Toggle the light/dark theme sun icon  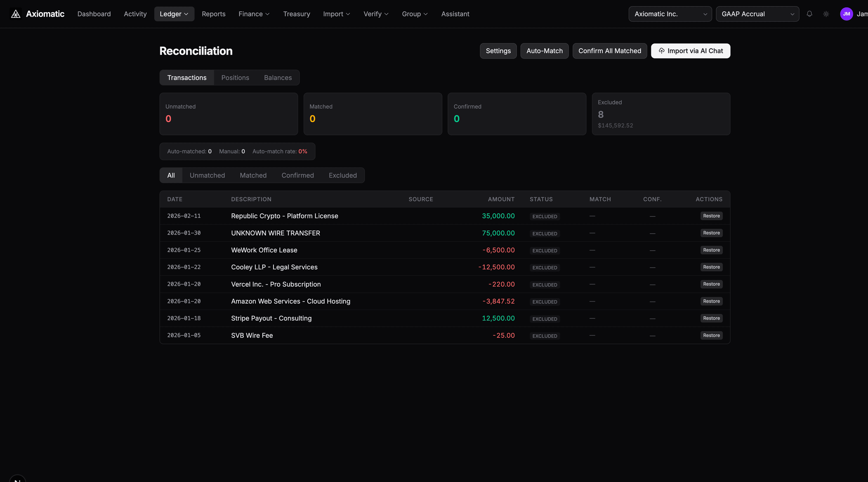pyautogui.click(x=826, y=14)
